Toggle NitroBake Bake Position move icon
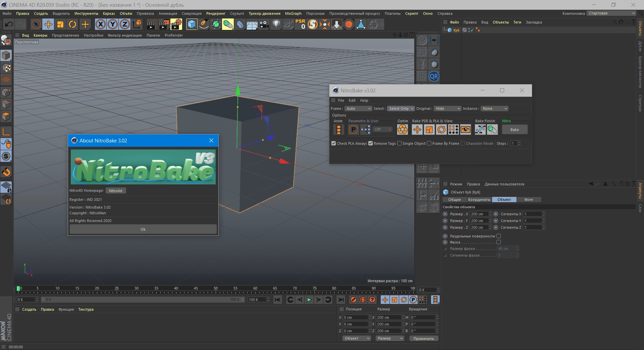Image resolution: width=644 pixels, height=350 pixels. tap(417, 129)
